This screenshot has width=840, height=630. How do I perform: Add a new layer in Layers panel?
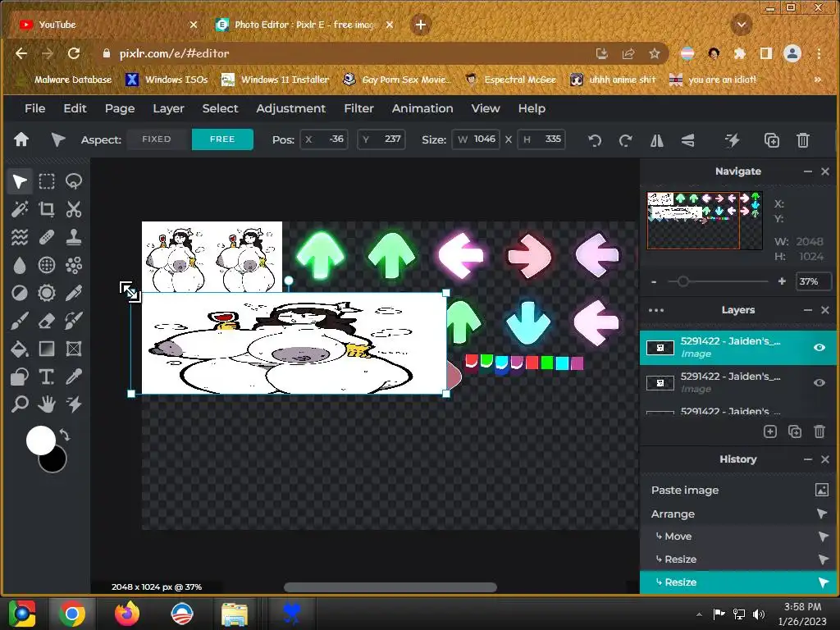coord(769,431)
